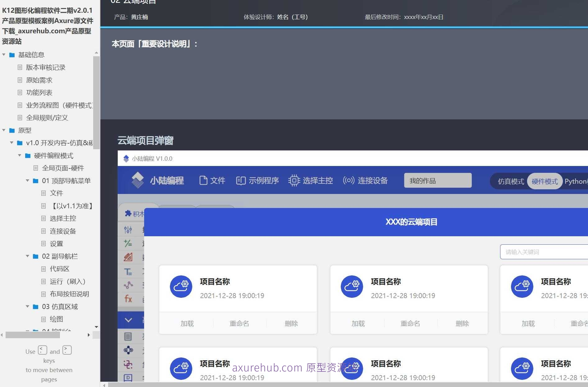Screen dimensions: 588x387
Task: Click the 选择主控 chip icon
Action: point(294,180)
